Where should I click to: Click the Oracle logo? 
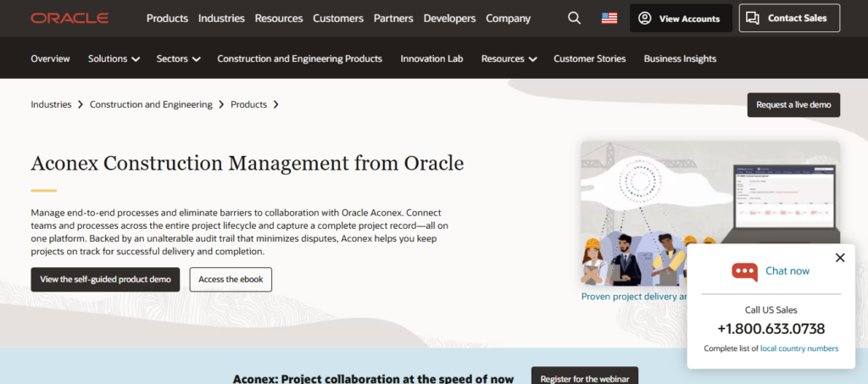coord(70,19)
